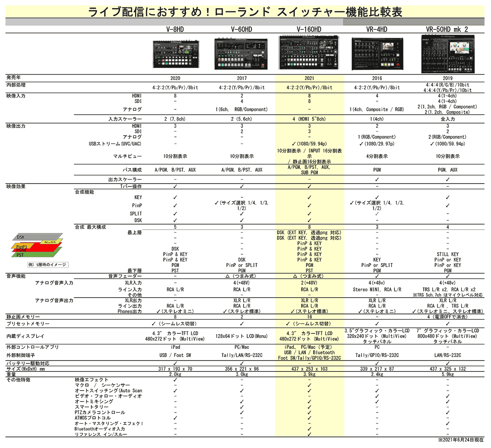Screen dimensions: 491x448
Task: Click the 4 (電源OFFで消去) cell
Action: (x=448, y=317)
